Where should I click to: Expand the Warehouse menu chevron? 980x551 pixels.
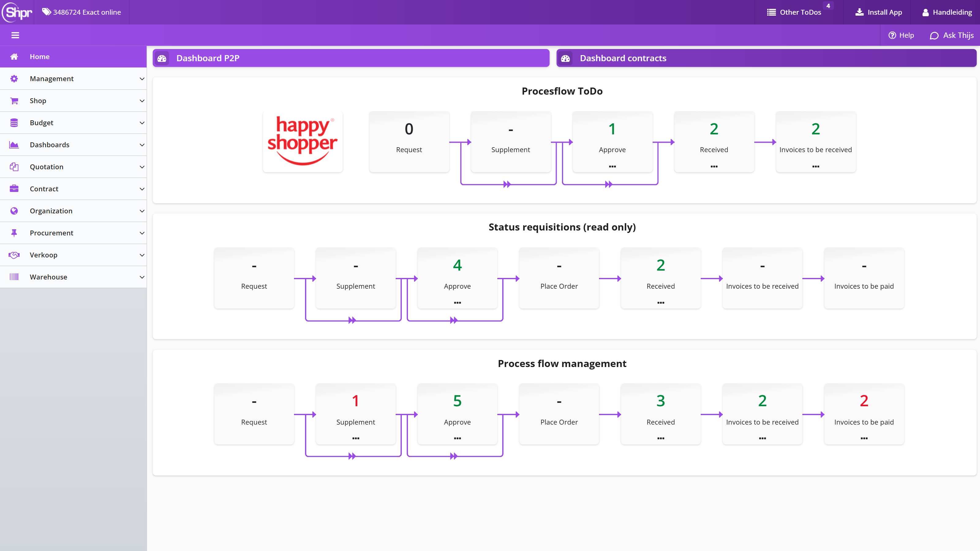(x=142, y=277)
